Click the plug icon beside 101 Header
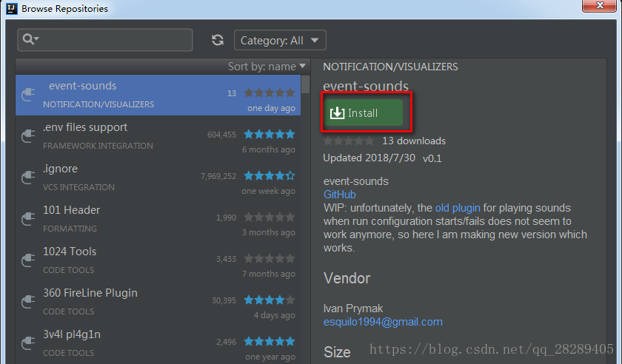Image resolution: width=622 pixels, height=364 pixels. click(28, 219)
